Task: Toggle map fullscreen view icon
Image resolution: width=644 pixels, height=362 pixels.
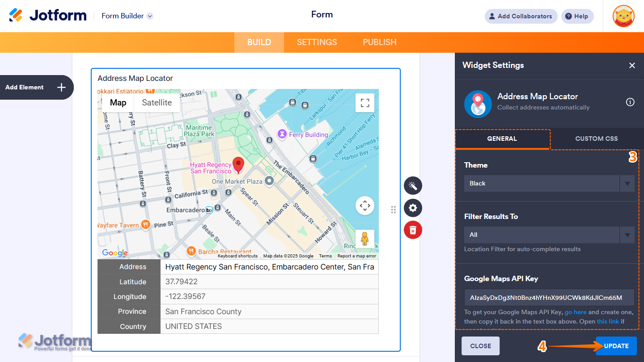Action: (x=364, y=102)
